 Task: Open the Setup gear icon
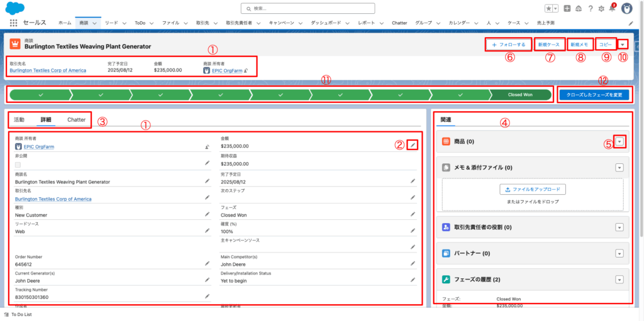(601, 8)
